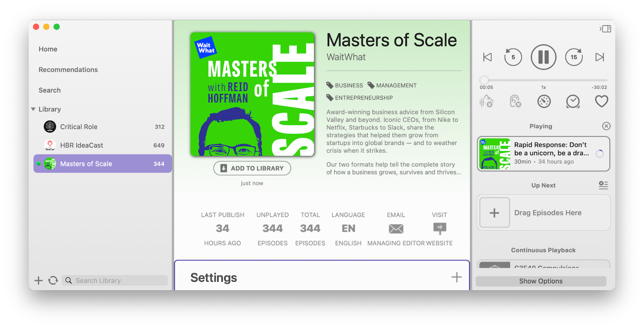Toggle the voice boost icon
Viewport: 644px width, 328px height.
(486, 101)
